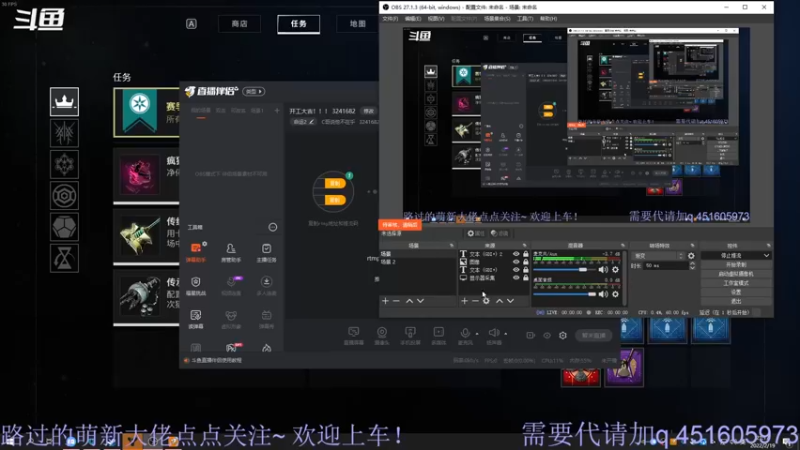Image resolution: width=800 pixels, height=450 pixels.
Task: Open the 文件 File menu in OBS
Action: coord(390,19)
